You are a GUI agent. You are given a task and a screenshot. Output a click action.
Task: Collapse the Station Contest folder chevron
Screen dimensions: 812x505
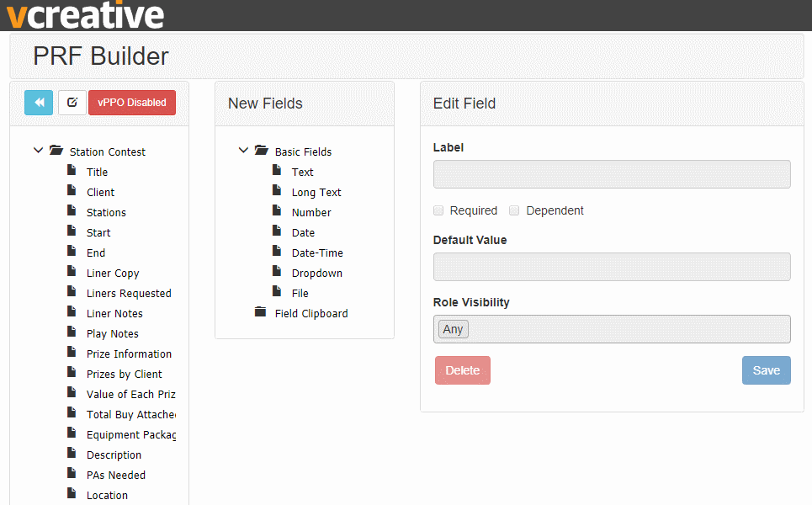click(x=38, y=151)
